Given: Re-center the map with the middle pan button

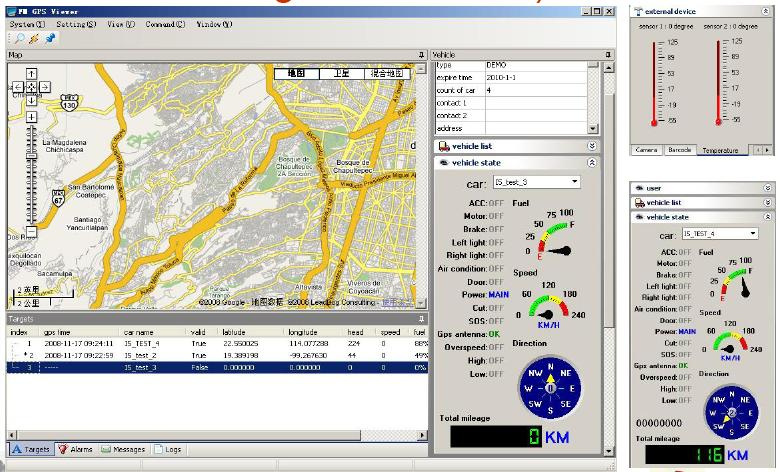Looking at the screenshot, I should [31, 87].
